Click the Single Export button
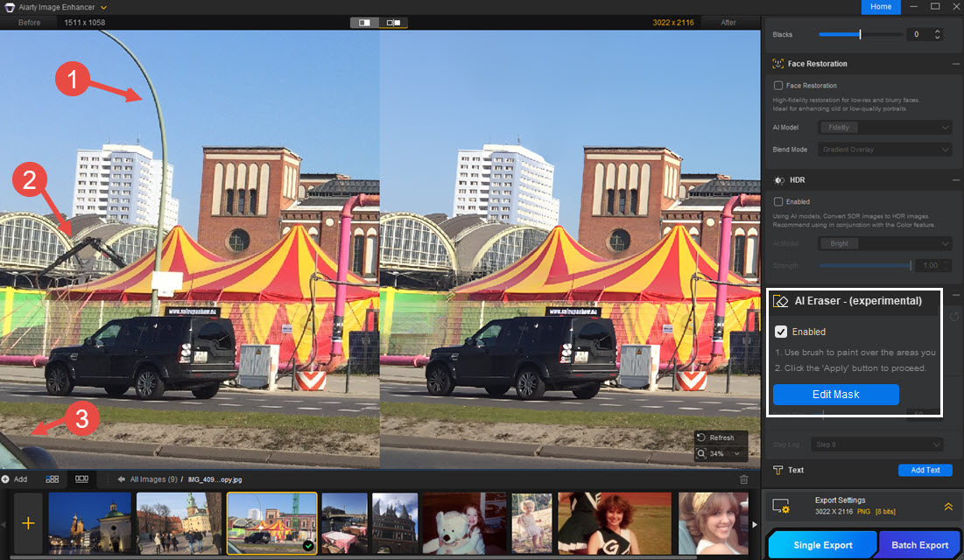 pos(823,545)
